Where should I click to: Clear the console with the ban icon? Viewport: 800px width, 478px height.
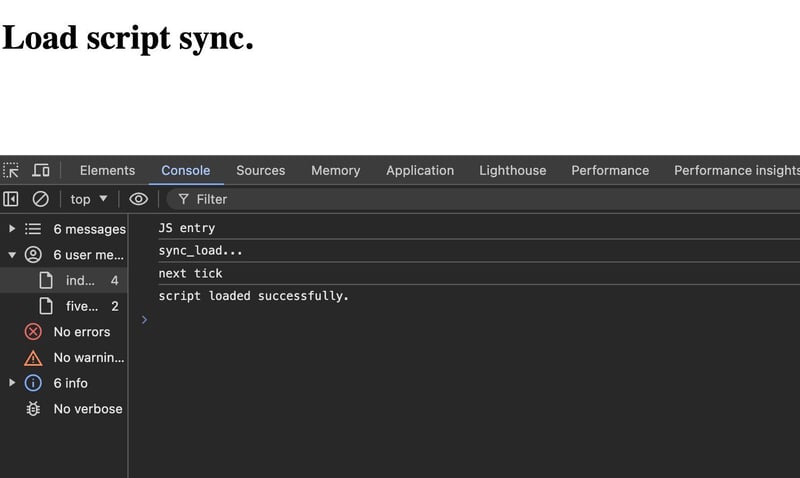[40, 199]
